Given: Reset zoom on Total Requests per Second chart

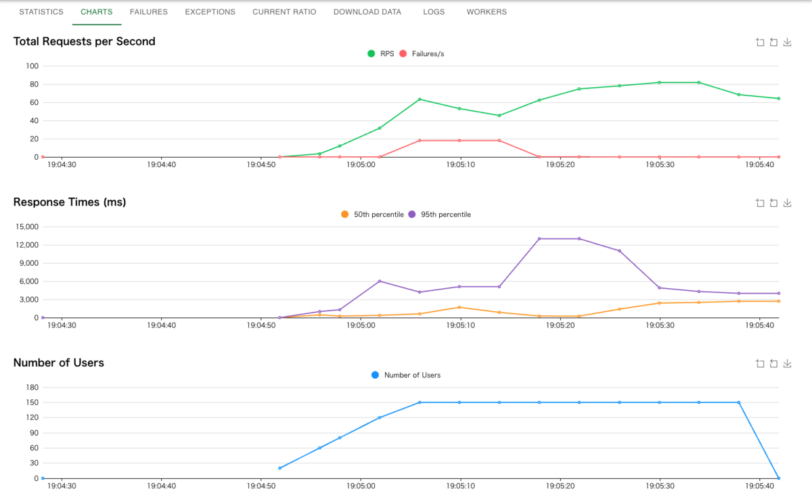Looking at the screenshot, I should coord(773,42).
